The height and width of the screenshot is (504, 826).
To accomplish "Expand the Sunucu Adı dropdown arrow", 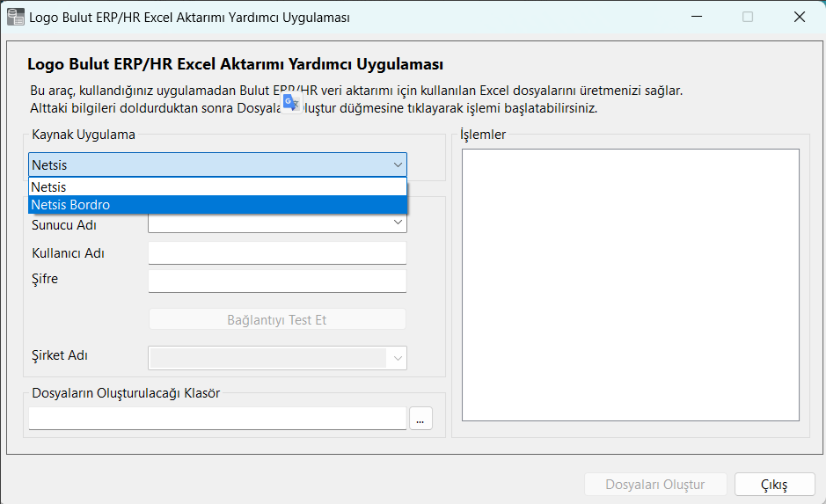I will click(398, 224).
